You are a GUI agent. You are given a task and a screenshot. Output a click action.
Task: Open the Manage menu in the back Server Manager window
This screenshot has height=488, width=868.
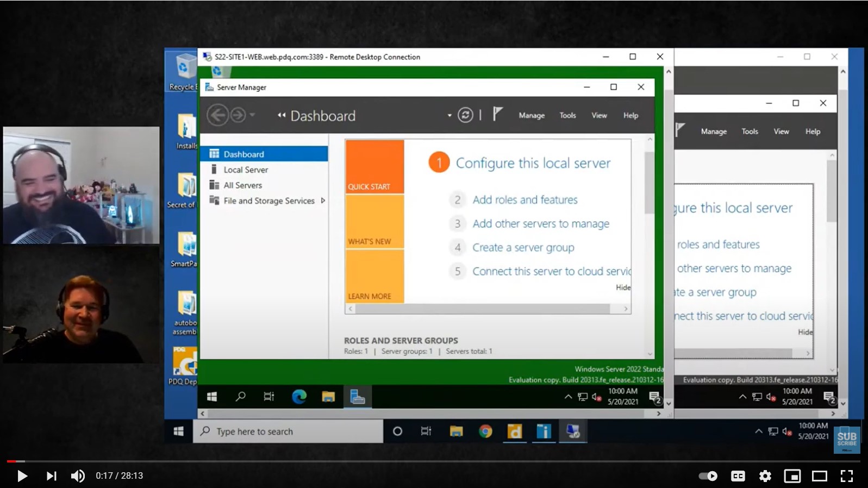tap(714, 132)
